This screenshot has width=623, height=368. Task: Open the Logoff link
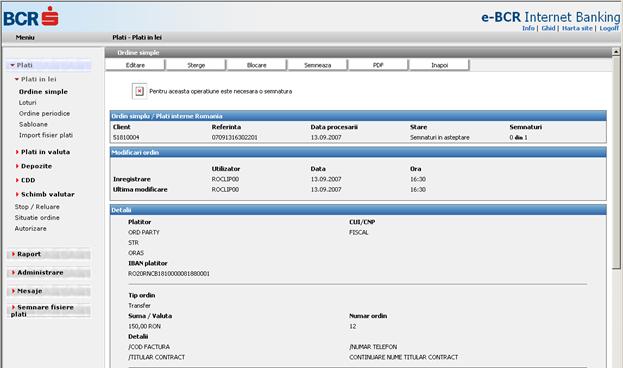click(x=609, y=28)
